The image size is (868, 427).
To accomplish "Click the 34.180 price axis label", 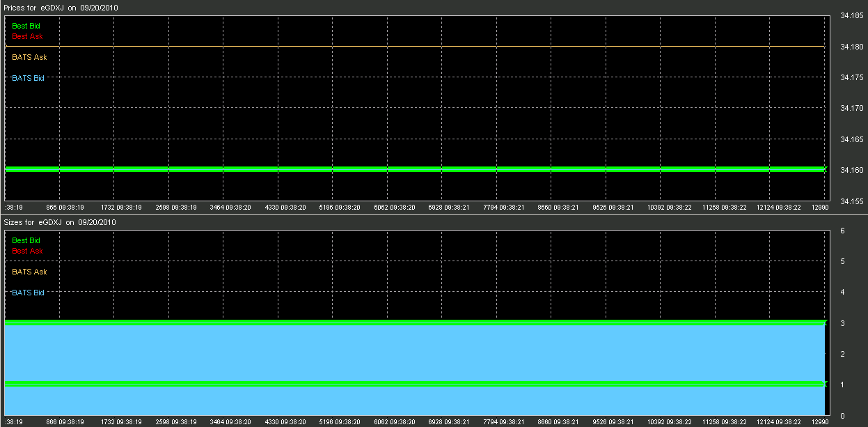I will click(852, 47).
